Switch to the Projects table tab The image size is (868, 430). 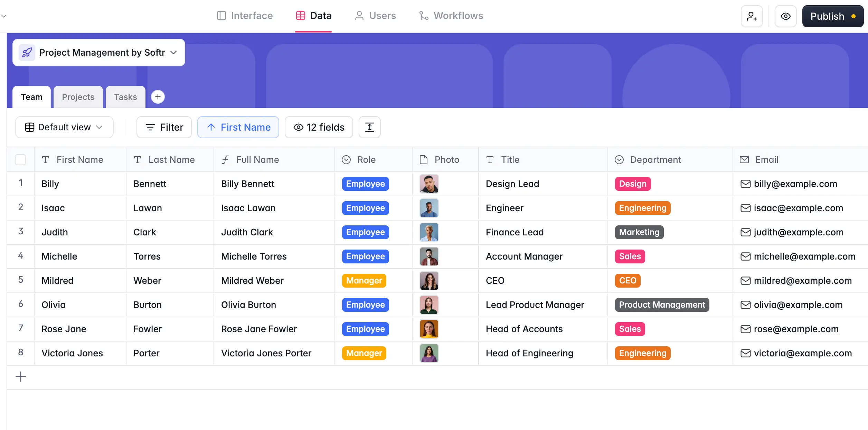click(x=78, y=97)
